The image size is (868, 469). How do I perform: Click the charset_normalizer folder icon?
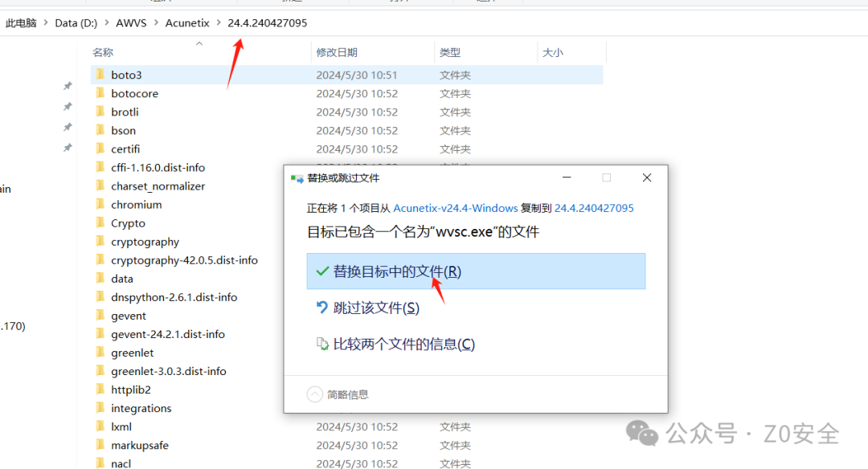click(100, 186)
